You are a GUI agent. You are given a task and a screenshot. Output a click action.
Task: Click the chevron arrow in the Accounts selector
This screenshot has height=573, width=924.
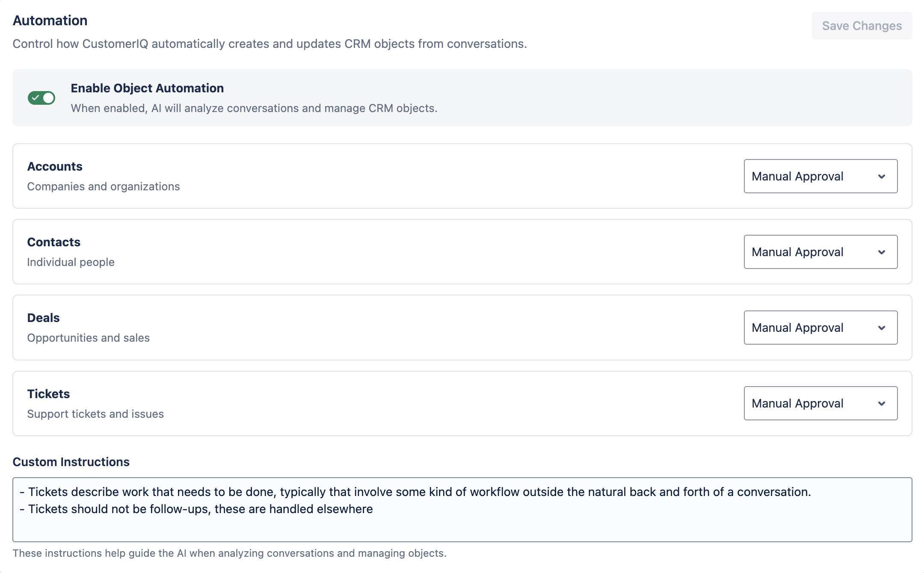click(882, 177)
